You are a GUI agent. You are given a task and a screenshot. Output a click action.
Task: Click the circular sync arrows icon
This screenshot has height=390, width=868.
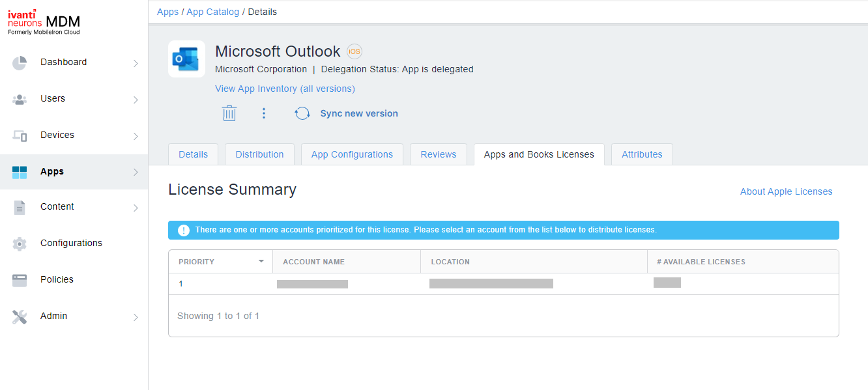[302, 113]
